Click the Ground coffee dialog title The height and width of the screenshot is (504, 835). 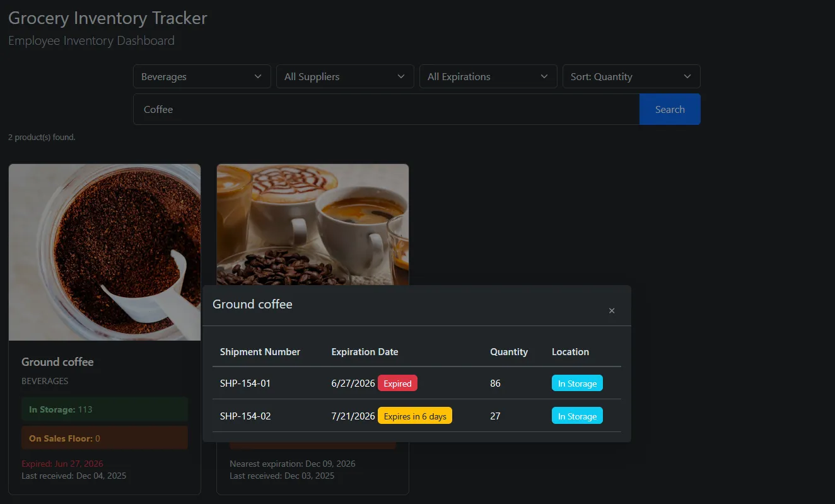point(252,305)
